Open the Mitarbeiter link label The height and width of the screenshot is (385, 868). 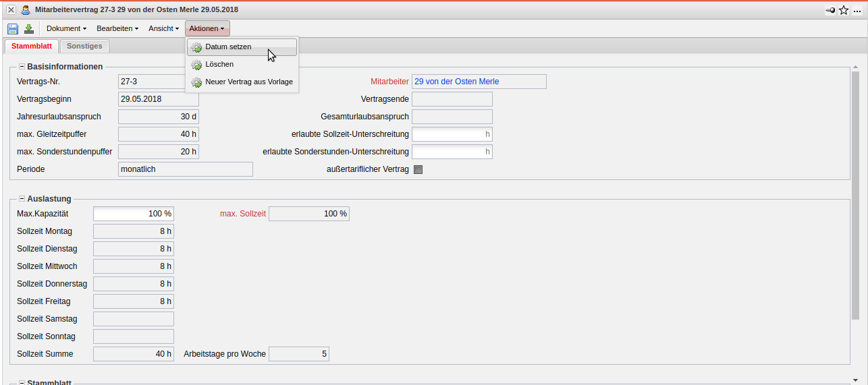pyautogui.click(x=389, y=82)
